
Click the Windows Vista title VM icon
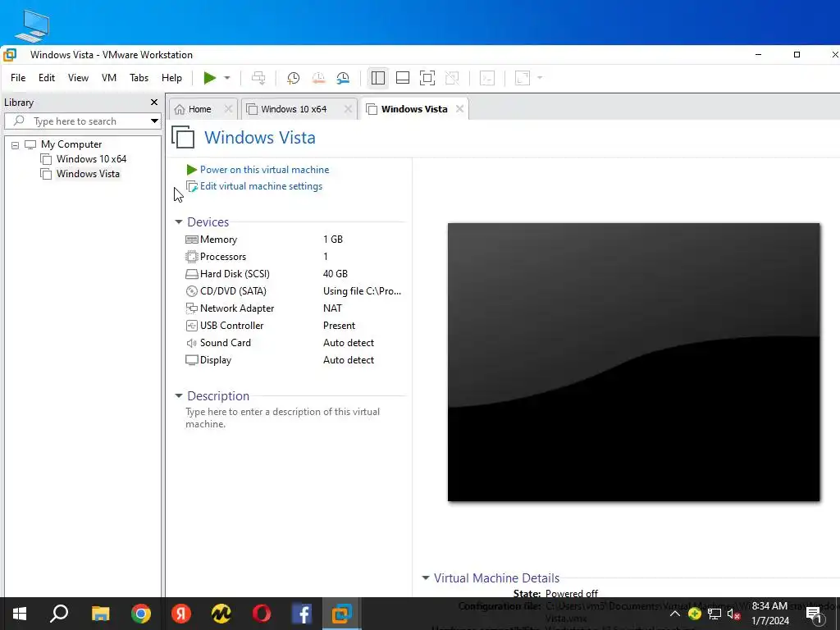pos(183,137)
